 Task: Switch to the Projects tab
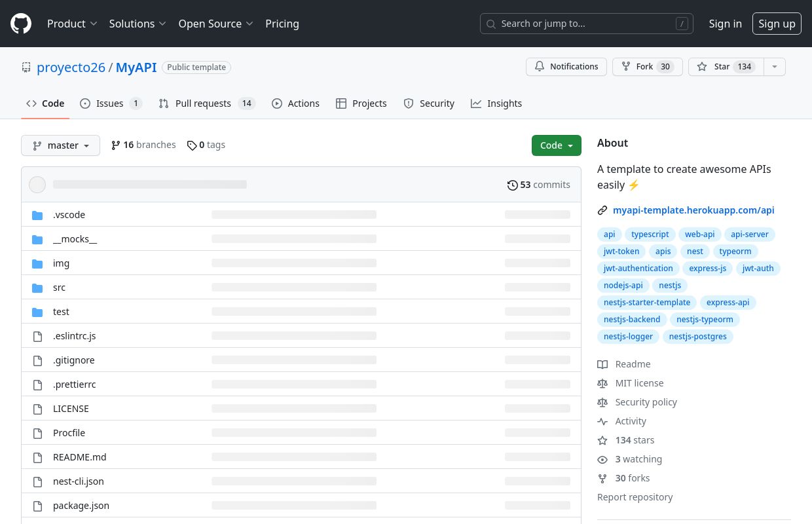click(361, 103)
